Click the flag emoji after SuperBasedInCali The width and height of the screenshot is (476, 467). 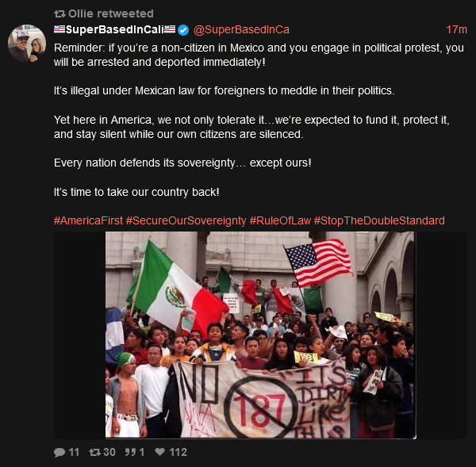tap(170, 29)
